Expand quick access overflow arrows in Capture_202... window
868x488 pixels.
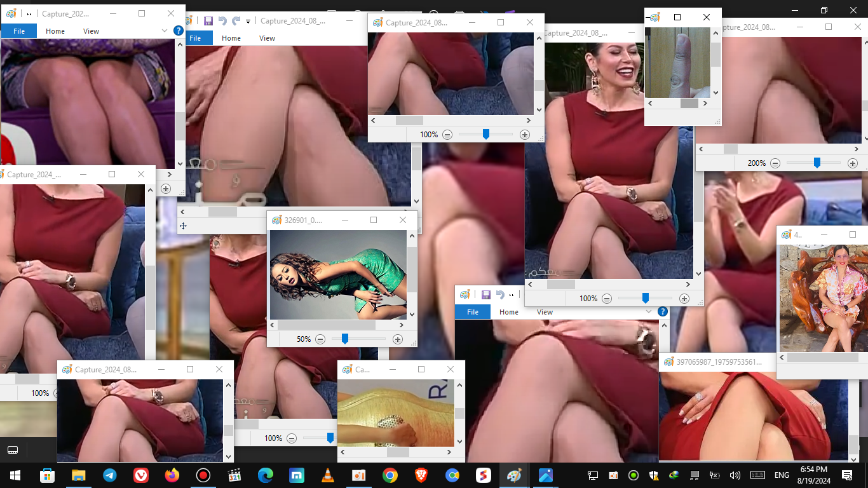(x=29, y=14)
